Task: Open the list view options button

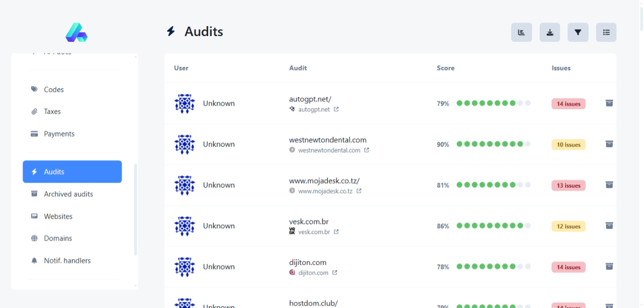Action: 606,32
